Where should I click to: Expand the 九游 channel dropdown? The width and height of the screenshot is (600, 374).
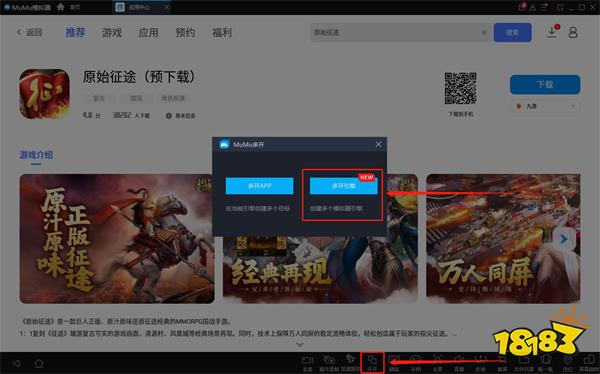(545, 106)
